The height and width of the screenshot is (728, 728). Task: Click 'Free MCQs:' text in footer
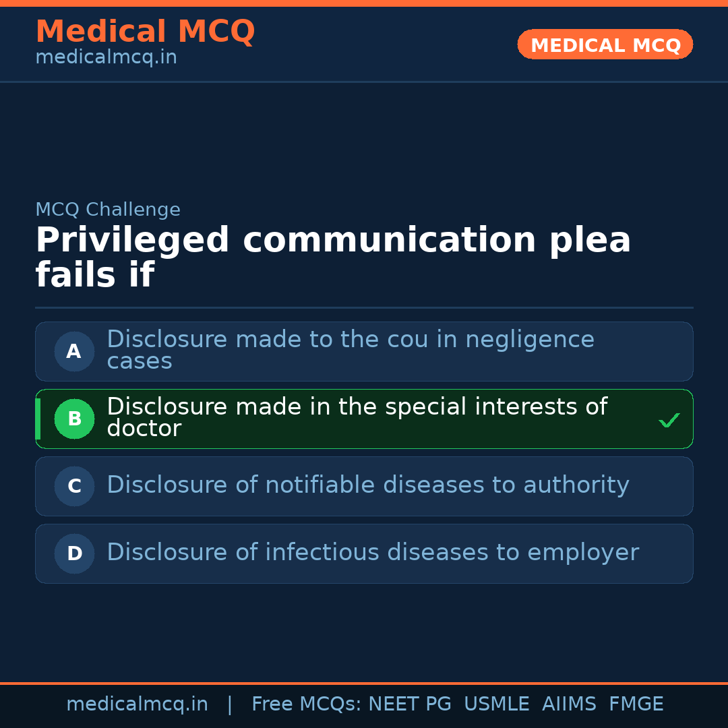306,704
